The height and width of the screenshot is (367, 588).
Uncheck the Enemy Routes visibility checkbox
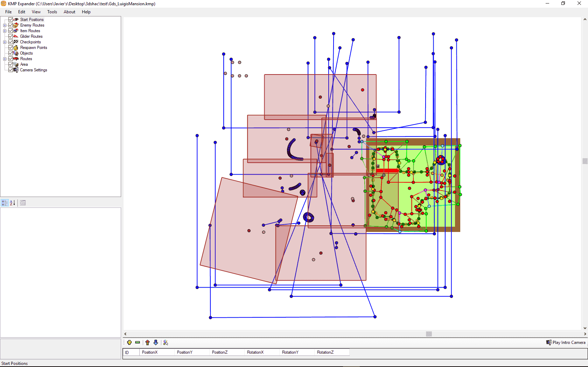pos(10,25)
